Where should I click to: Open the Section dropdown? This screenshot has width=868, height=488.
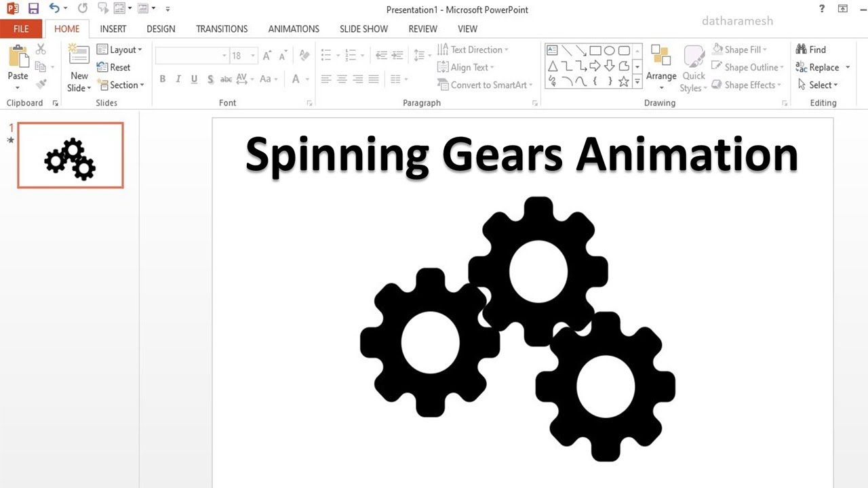[x=121, y=85]
